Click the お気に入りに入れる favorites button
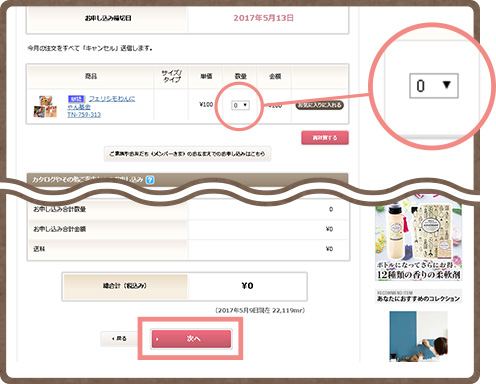The image size is (496, 384). point(320,105)
